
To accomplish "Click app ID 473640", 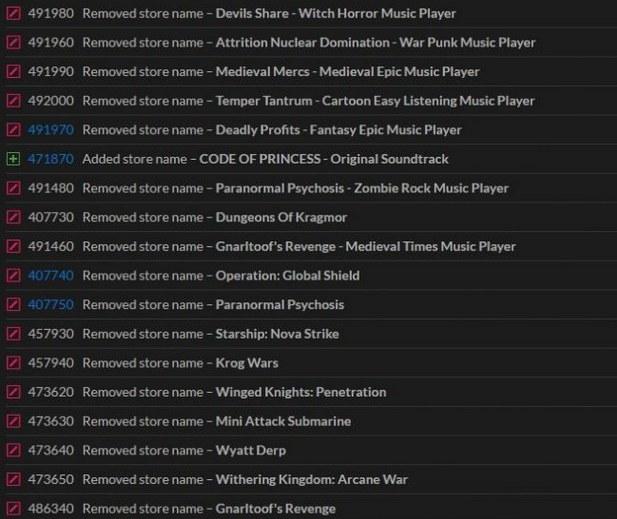I will 51,450.
